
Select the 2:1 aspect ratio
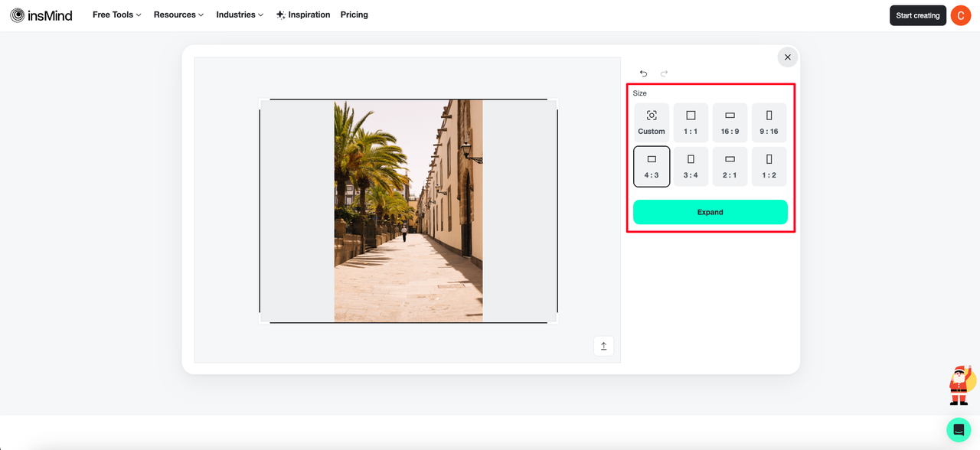tap(730, 166)
